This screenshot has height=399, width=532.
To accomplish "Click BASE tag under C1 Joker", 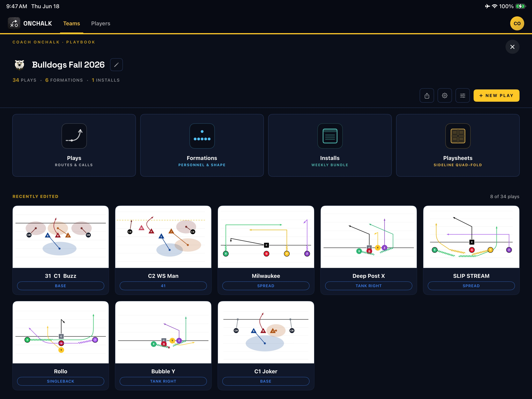I will [266, 381].
